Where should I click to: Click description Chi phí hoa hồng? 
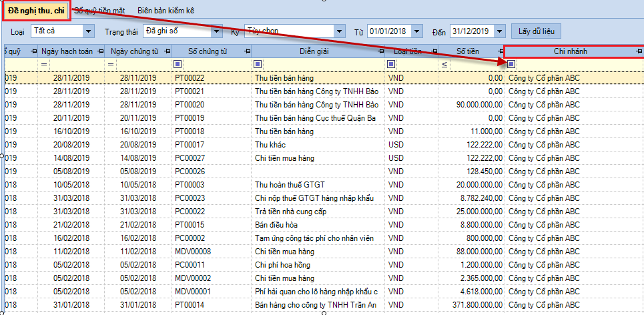pos(282,265)
